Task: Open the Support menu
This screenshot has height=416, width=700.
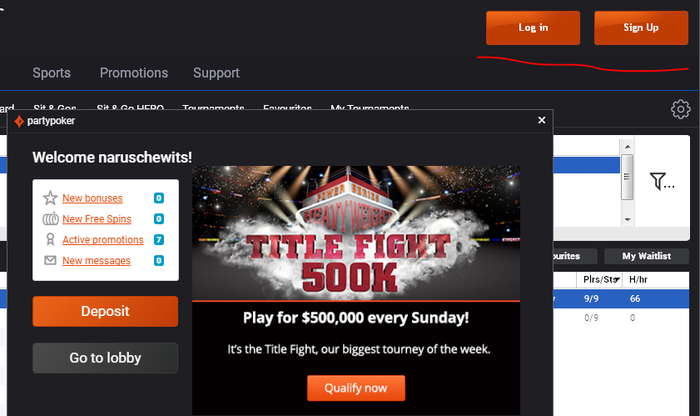Action: click(216, 73)
